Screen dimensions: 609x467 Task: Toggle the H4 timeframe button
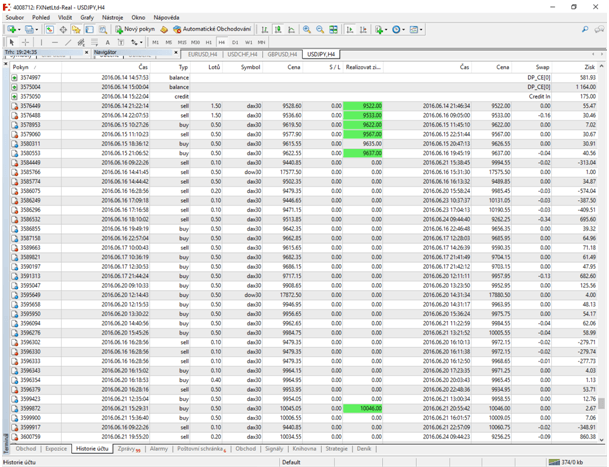point(221,42)
